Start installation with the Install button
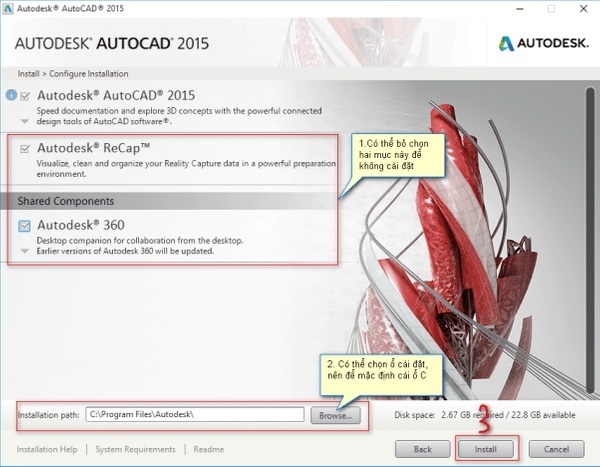The image size is (600, 467). tap(485, 448)
